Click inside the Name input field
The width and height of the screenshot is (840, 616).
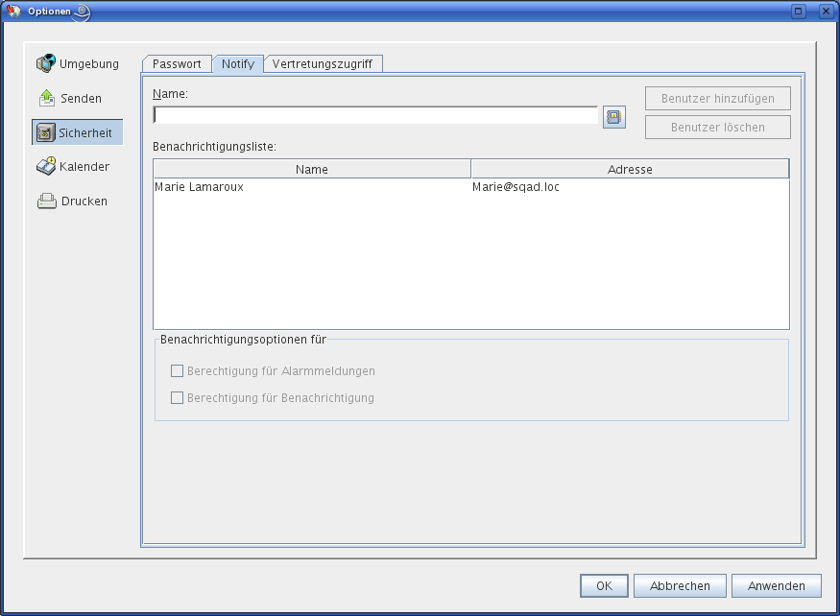(x=374, y=115)
